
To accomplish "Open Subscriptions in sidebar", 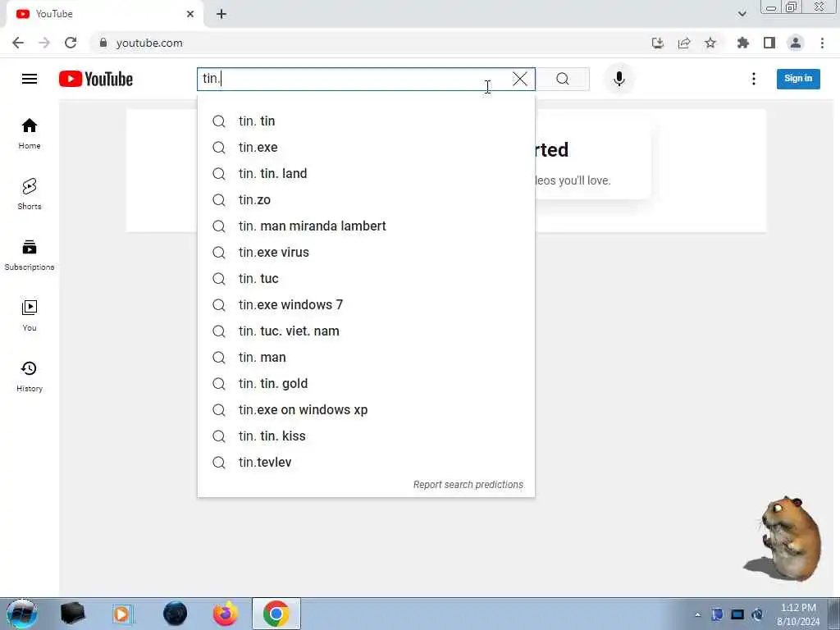I will [30, 255].
